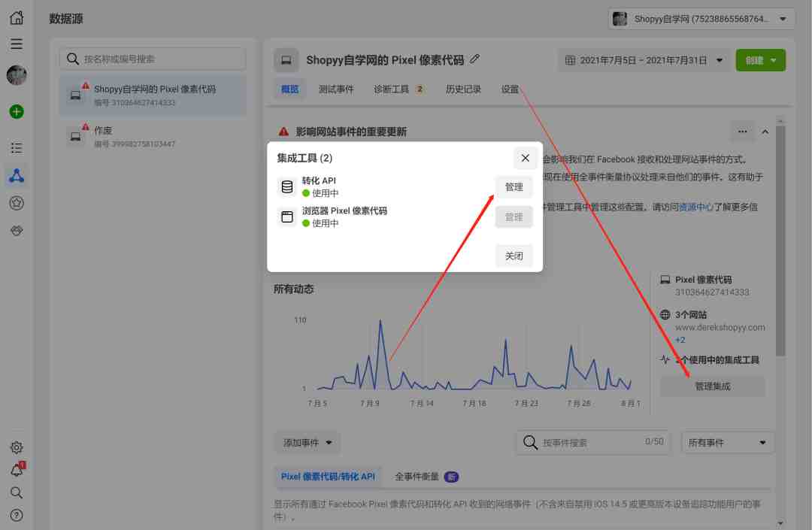The image size is (812, 530).
Task: Click 管理 button for 浏览器 Pixel 像素代码
Action: 514,217
